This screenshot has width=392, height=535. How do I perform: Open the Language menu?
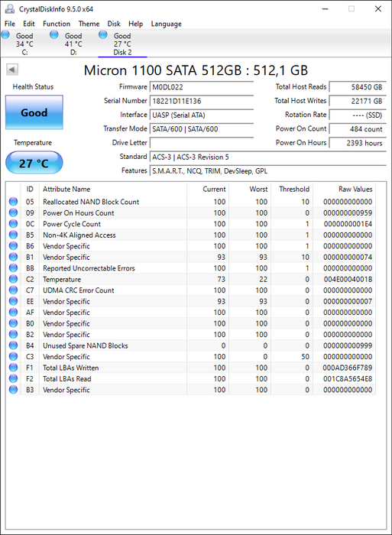(166, 24)
